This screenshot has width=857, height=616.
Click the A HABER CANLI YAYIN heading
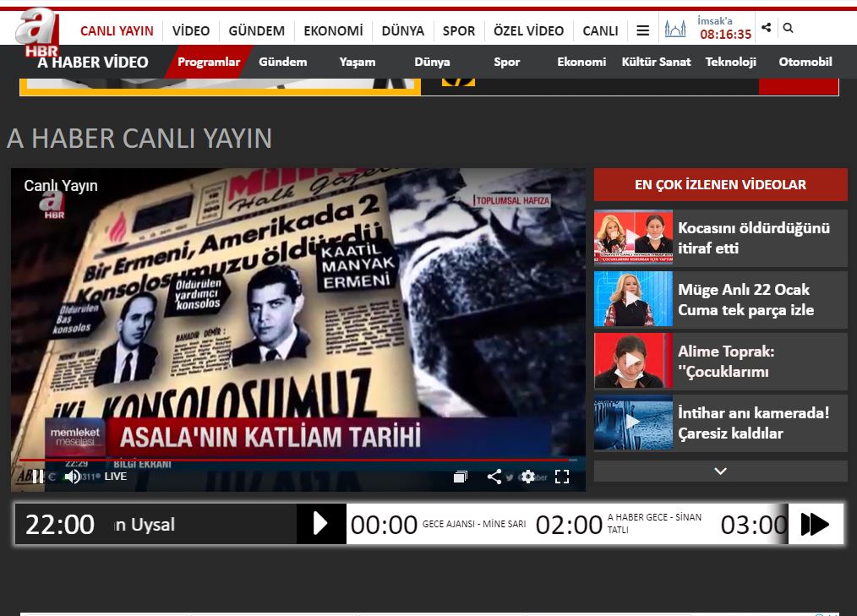click(139, 139)
